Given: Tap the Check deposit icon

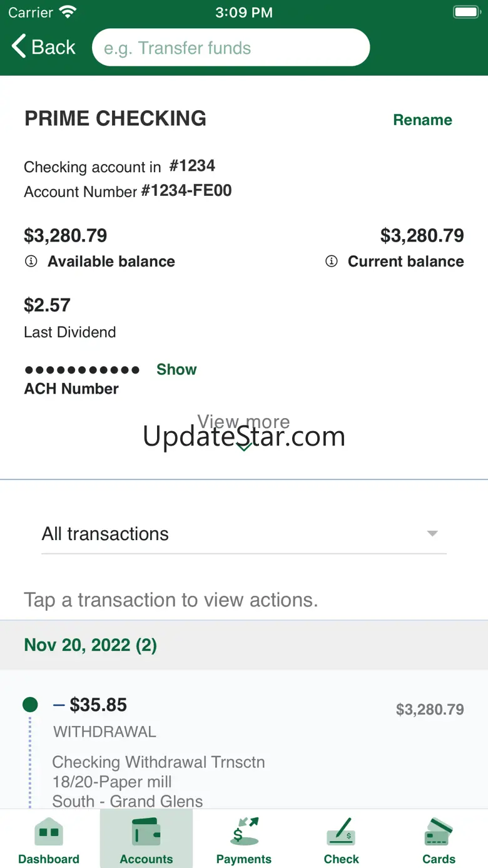Looking at the screenshot, I should point(342,832).
